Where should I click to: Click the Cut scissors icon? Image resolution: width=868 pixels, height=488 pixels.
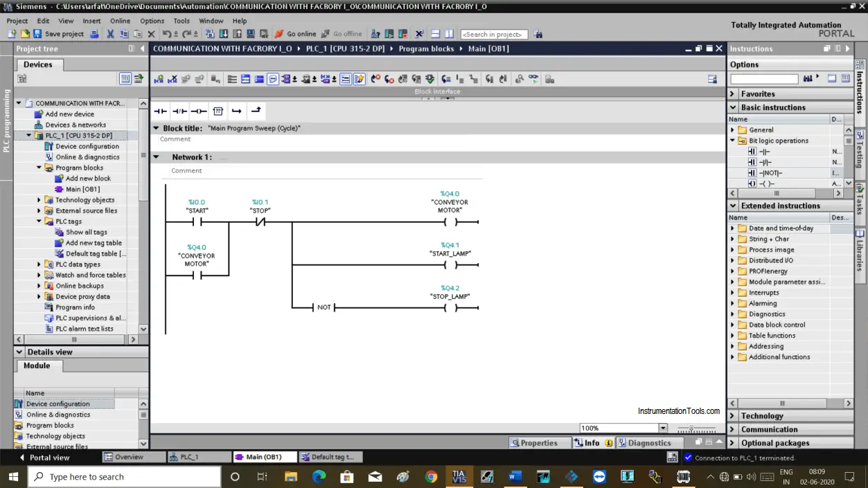(x=110, y=34)
